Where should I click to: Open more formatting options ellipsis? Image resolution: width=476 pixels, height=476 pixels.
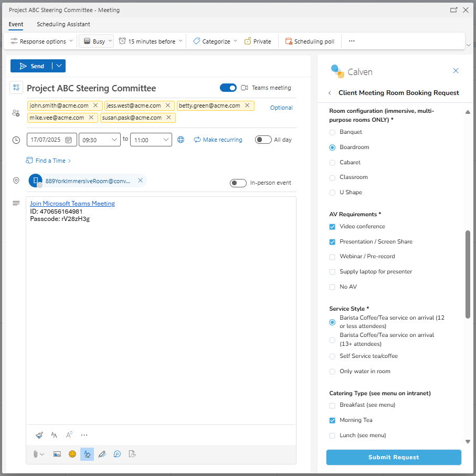84,435
